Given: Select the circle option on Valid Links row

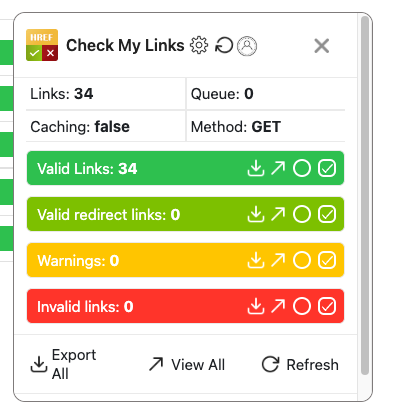Looking at the screenshot, I should [x=302, y=168].
